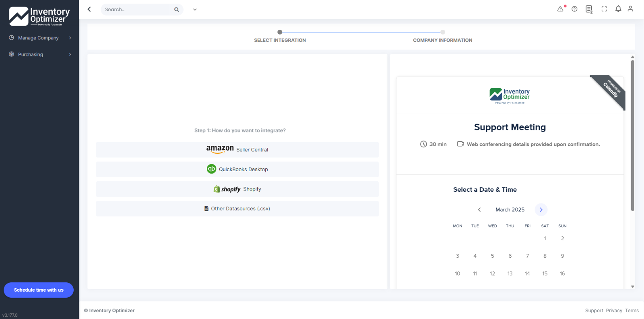Click the meeting panel vertical scrollbar thumb
Viewport: 644px width, 319px height.
click(632, 135)
